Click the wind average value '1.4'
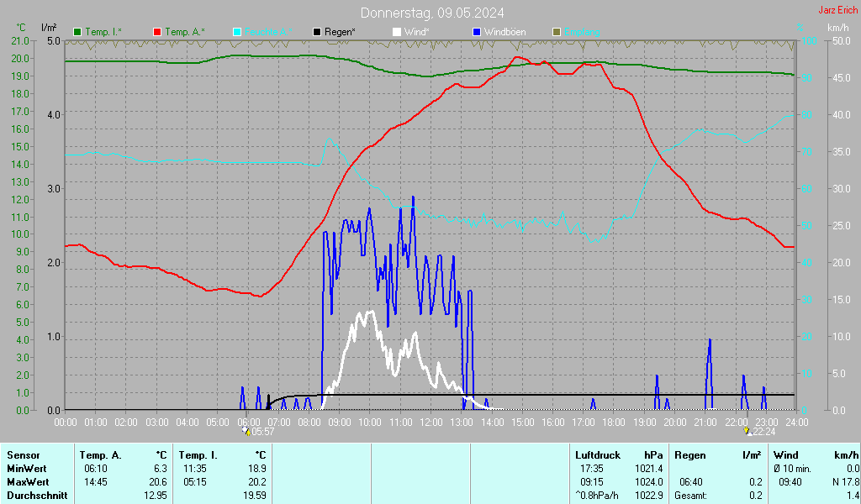The image size is (861, 504). 853,496
